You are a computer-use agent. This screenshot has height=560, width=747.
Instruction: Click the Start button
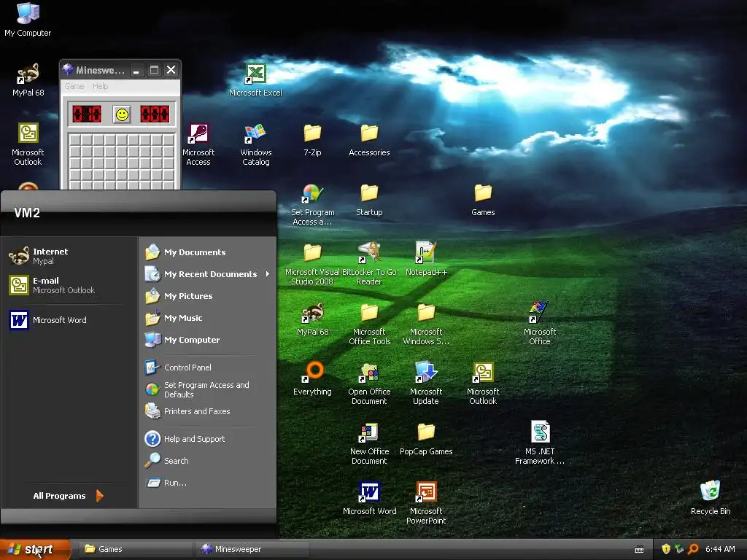[34, 549]
